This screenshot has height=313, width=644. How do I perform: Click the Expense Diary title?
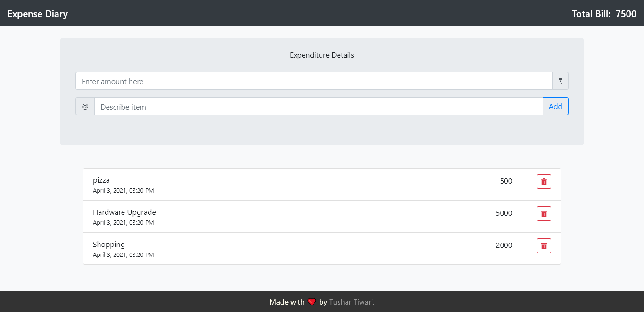coord(38,14)
